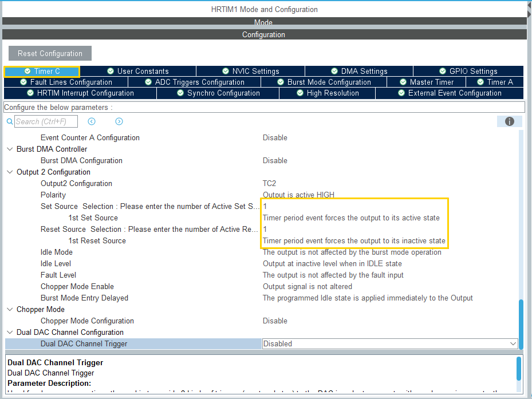Click Disable value of Chopper Mode Configuration
The height and width of the screenshot is (399, 532).
pos(275,321)
